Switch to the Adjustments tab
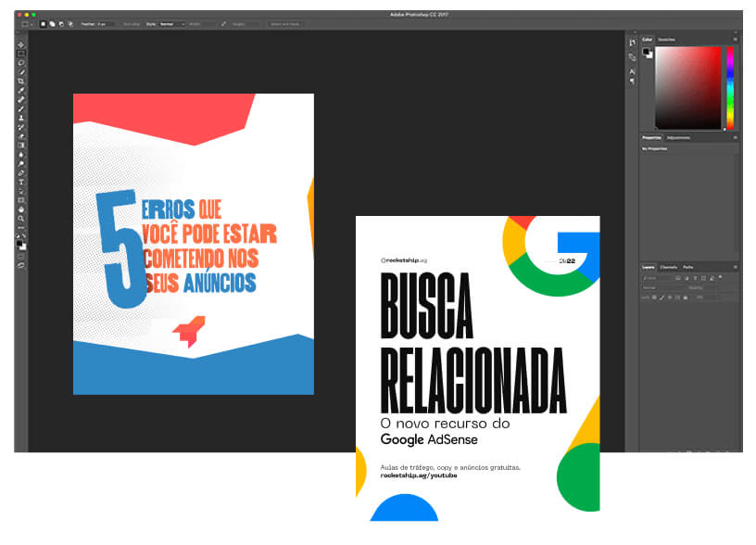The width and height of the screenshot is (756, 545). 678,137
